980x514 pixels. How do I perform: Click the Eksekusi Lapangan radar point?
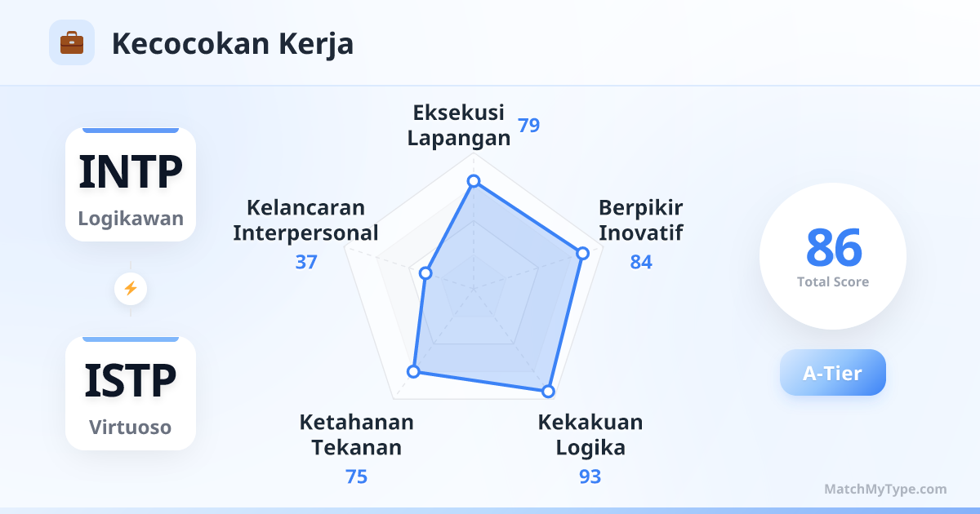pyautogui.click(x=473, y=181)
